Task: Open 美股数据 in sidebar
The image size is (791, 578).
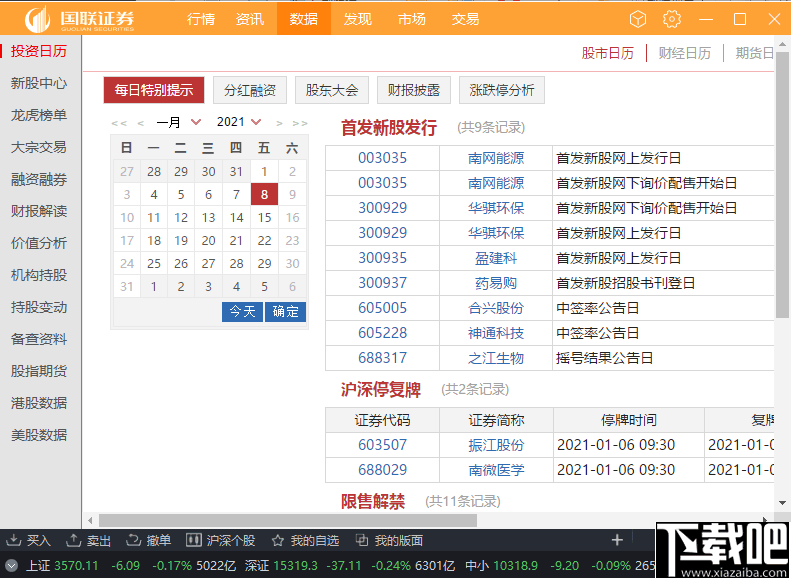Action: point(39,435)
